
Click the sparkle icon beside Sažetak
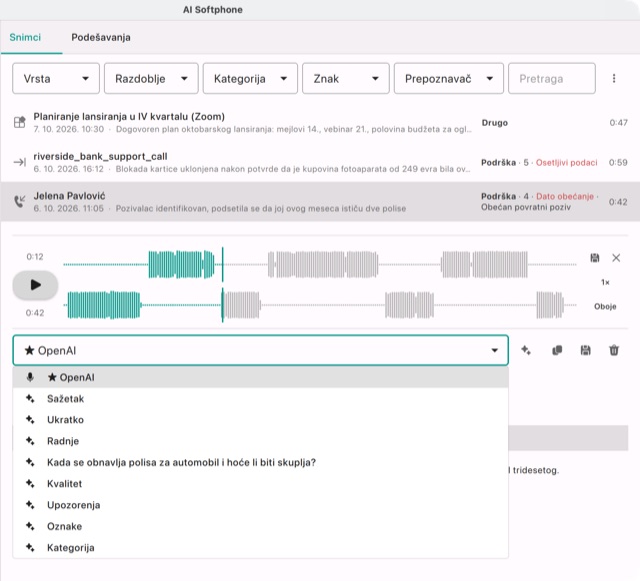click(x=30, y=398)
